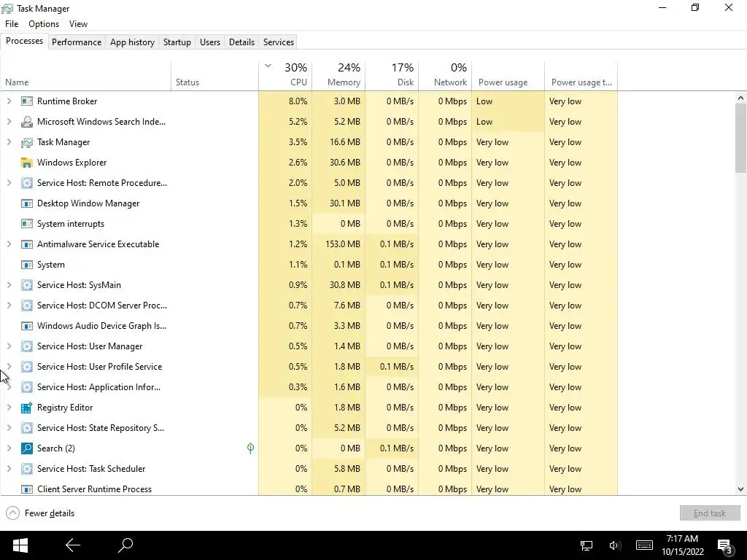This screenshot has height=560, width=747.
Task: Click the Desktop Window Manager icon
Action: [27, 203]
